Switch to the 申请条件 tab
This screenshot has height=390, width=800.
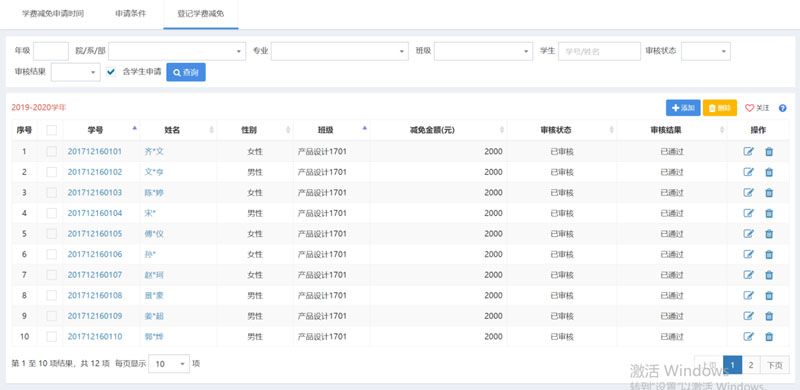coord(131,14)
